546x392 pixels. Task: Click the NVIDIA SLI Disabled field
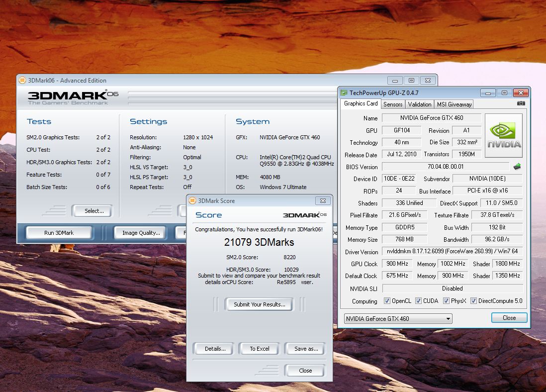click(453, 289)
